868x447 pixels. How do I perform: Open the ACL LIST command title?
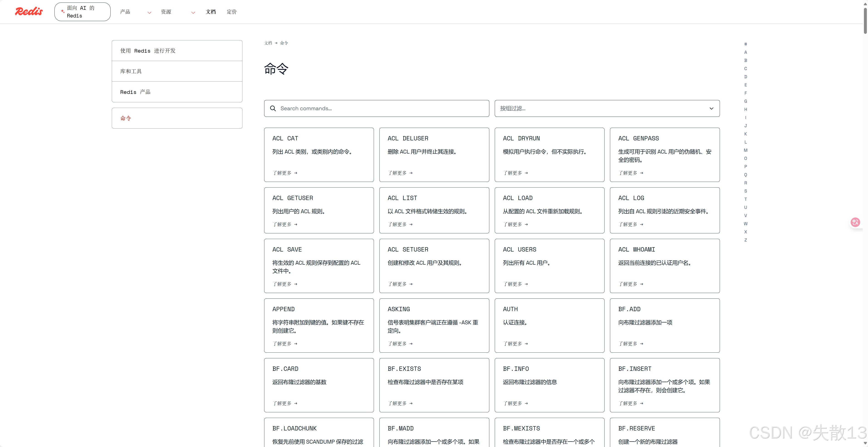pos(402,198)
